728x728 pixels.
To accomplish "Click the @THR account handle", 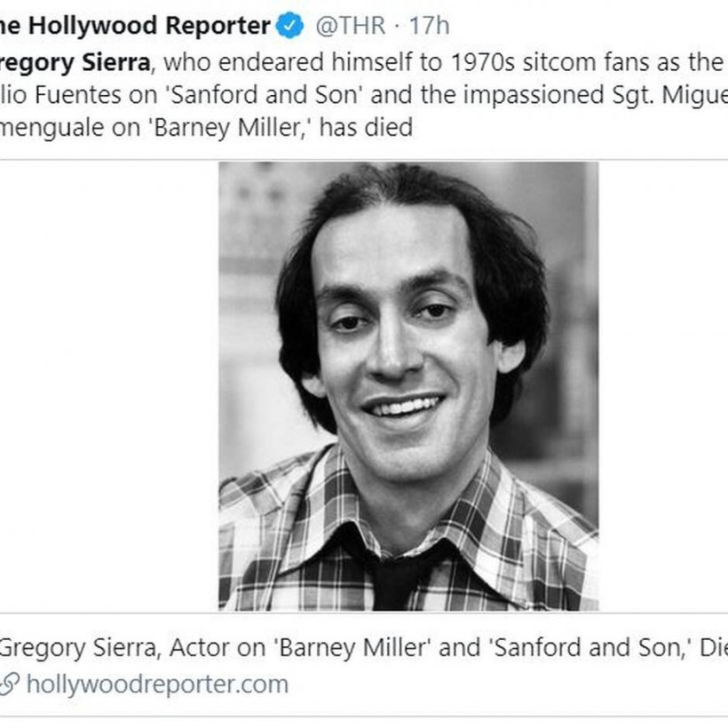I will [351, 26].
